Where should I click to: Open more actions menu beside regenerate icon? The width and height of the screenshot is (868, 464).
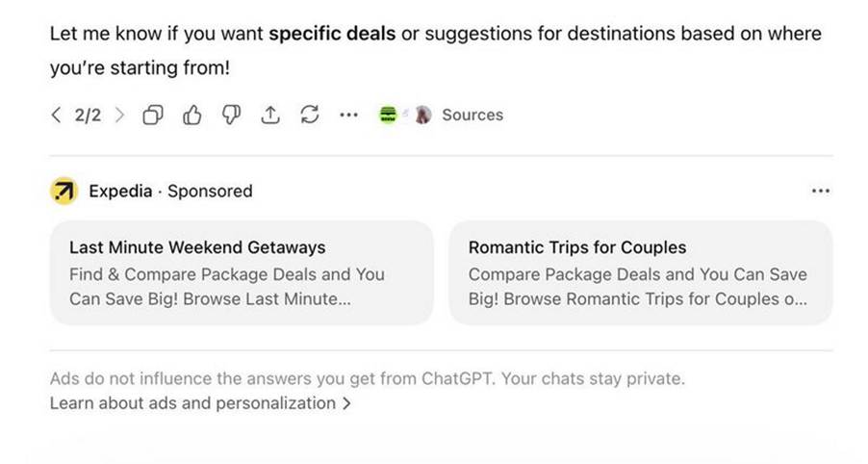tap(348, 116)
